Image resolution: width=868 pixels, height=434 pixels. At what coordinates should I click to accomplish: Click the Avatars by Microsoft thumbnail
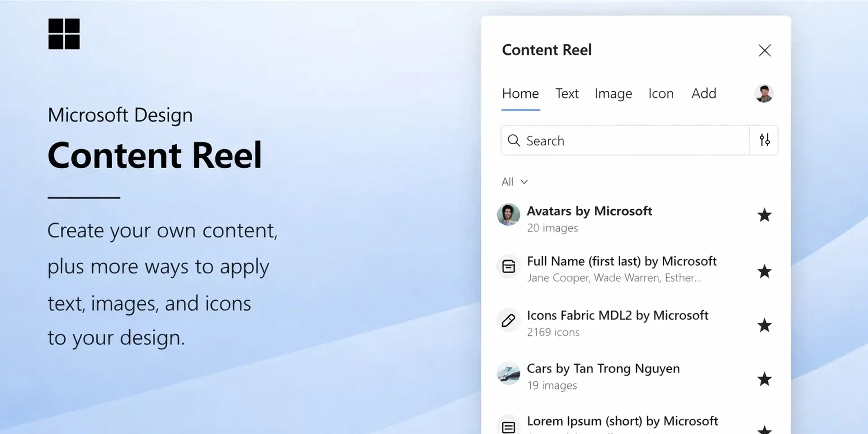[x=509, y=215]
